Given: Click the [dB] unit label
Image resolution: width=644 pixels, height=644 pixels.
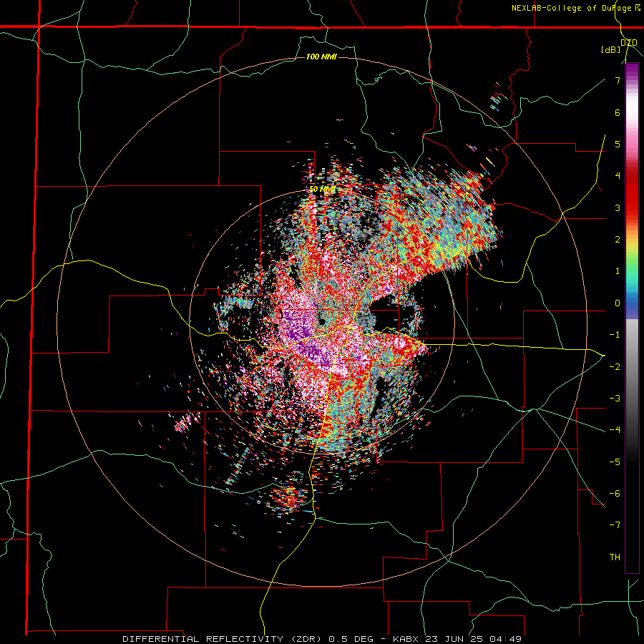Looking at the screenshot, I should 611,49.
